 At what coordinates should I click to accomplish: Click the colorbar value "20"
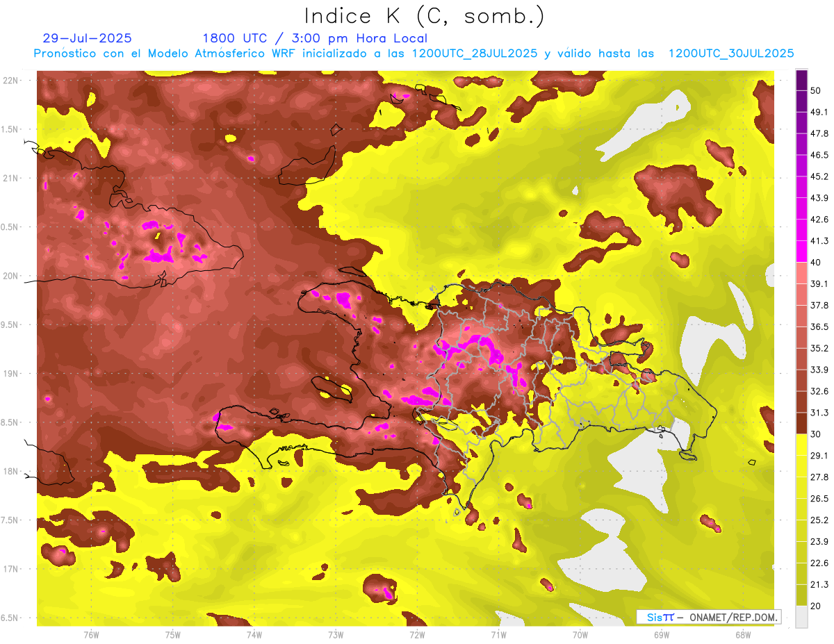[x=816, y=606]
